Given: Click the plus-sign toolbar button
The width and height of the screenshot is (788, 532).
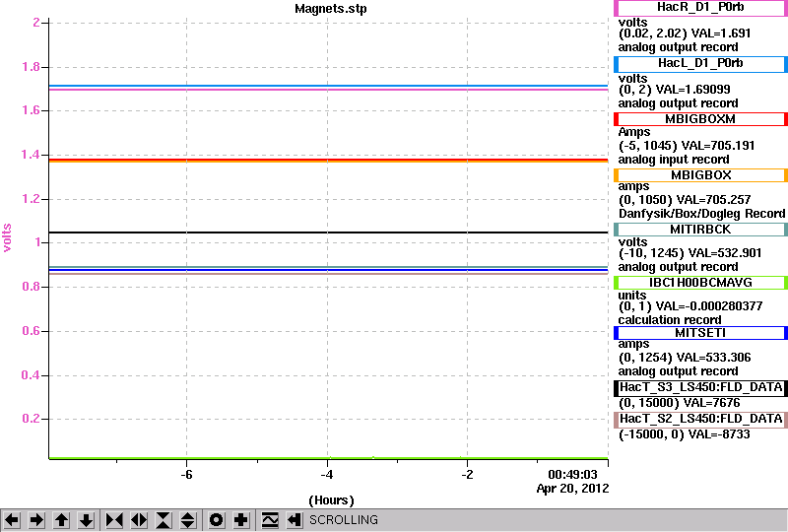Looking at the screenshot, I should tap(241, 520).
